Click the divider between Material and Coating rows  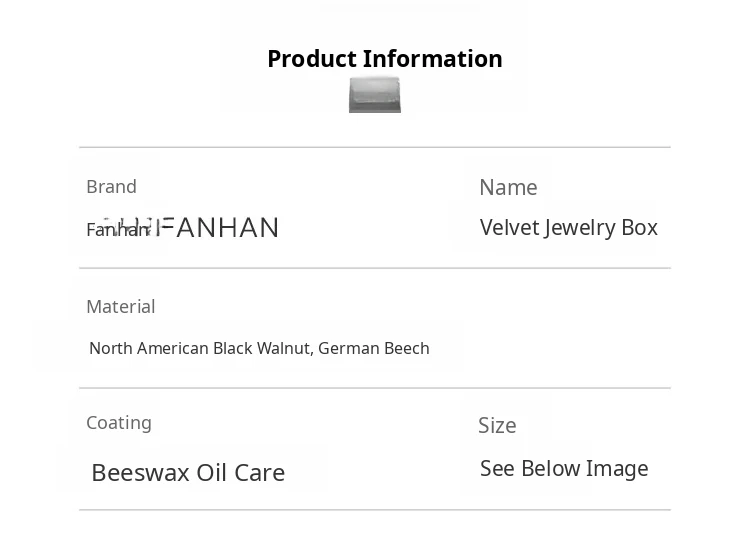click(x=375, y=388)
